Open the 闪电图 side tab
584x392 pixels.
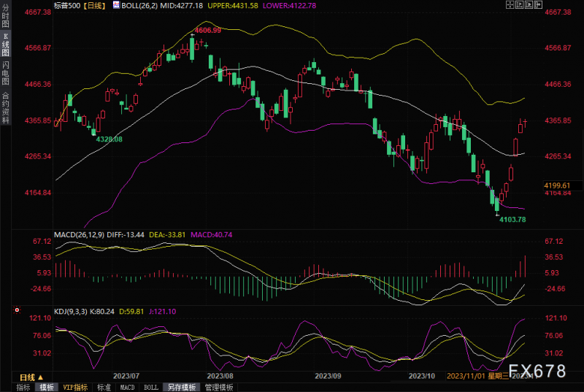(x=5, y=72)
